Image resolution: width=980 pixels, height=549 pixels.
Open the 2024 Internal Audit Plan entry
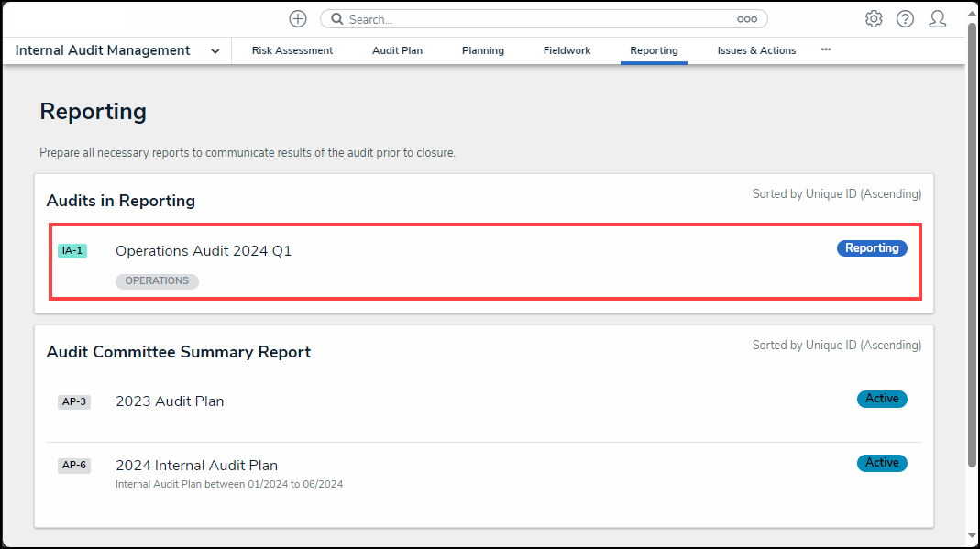tap(196, 466)
